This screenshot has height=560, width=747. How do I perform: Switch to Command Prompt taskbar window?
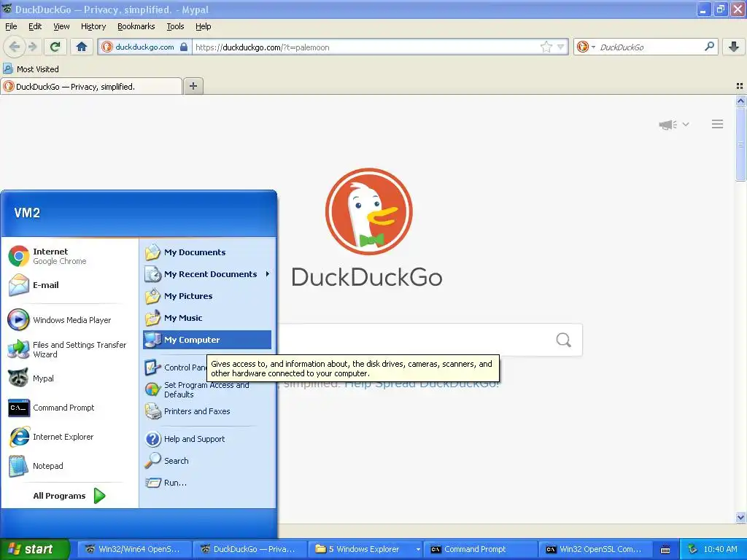click(480, 550)
